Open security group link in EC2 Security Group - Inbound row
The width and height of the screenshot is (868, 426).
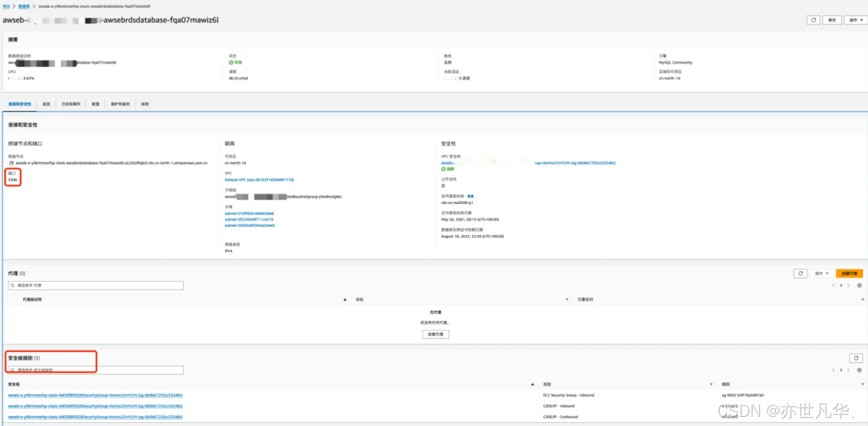(x=95, y=395)
